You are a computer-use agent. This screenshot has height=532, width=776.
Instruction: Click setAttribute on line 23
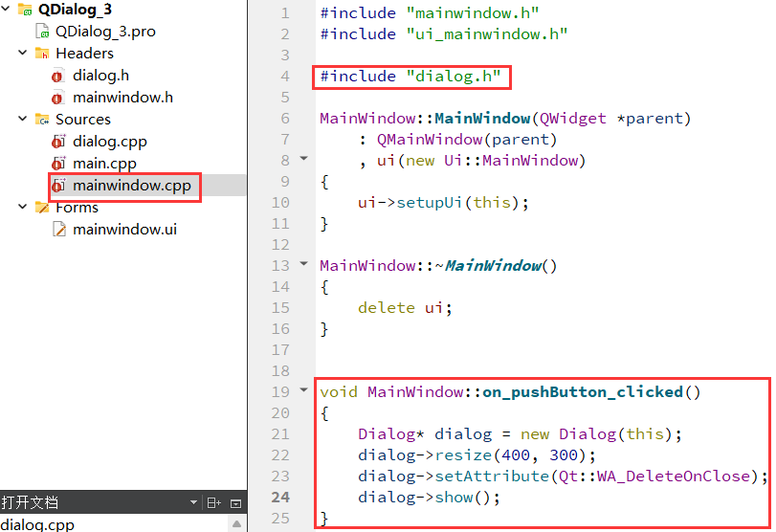(492, 477)
